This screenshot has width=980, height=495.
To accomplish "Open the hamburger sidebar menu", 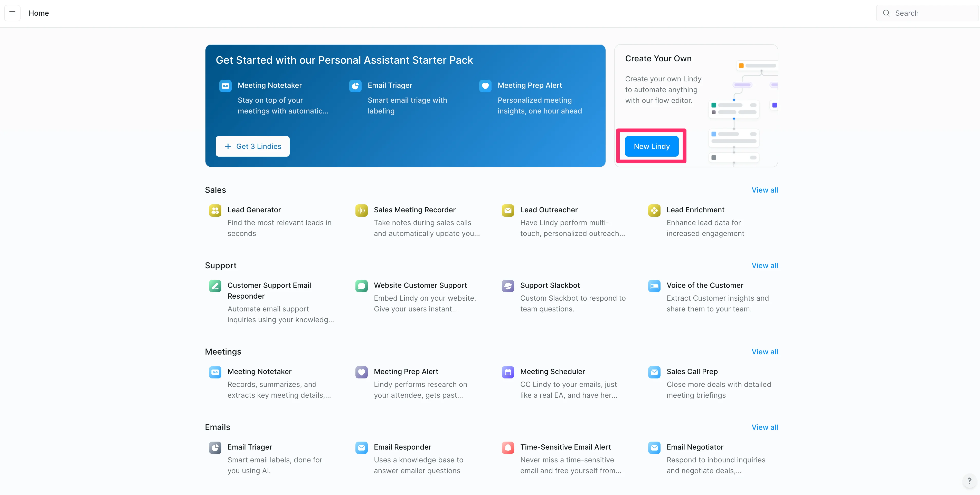I will click(x=12, y=13).
